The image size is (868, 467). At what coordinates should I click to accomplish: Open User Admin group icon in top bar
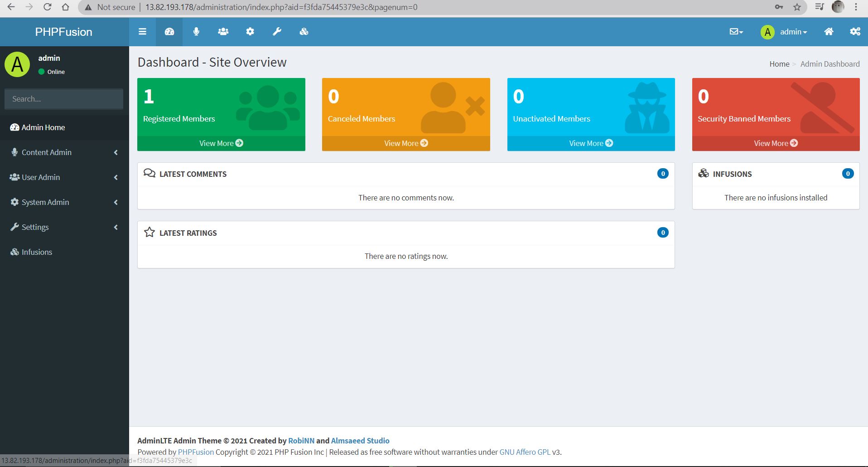coord(223,32)
